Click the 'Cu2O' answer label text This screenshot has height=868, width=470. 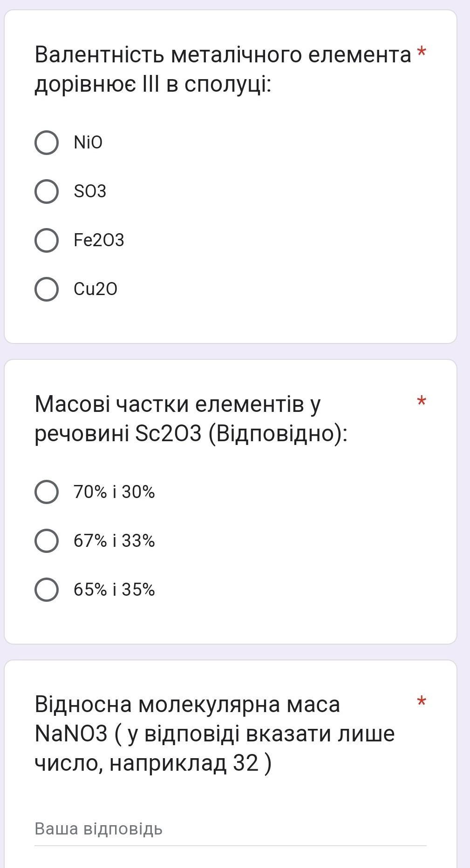click(x=95, y=289)
